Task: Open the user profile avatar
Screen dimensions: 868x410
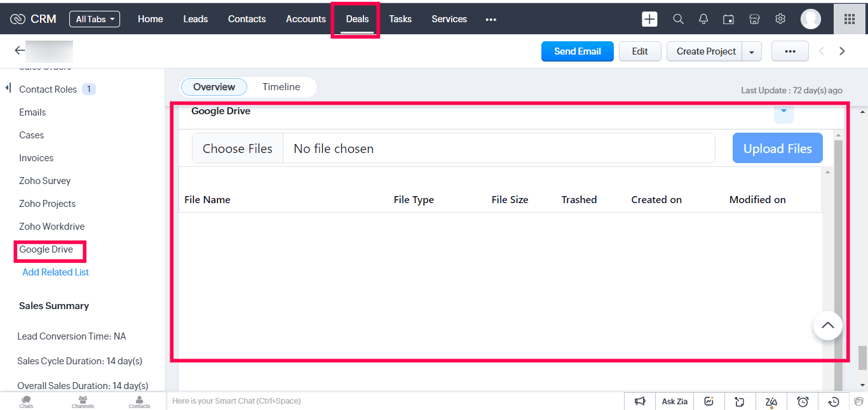Action: pos(811,19)
